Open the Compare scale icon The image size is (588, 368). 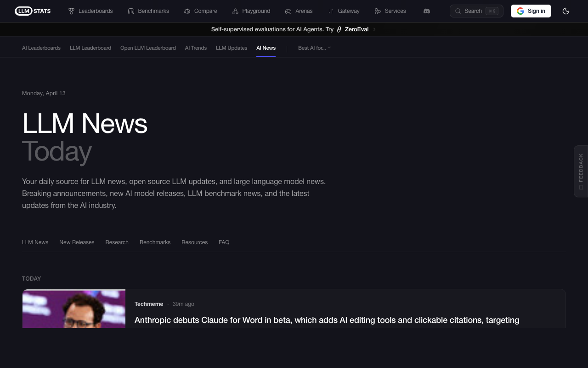(187, 11)
